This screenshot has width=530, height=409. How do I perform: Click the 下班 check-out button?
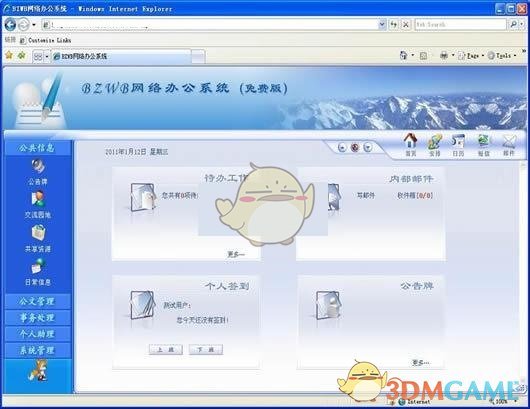pyautogui.click(x=206, y=350)
